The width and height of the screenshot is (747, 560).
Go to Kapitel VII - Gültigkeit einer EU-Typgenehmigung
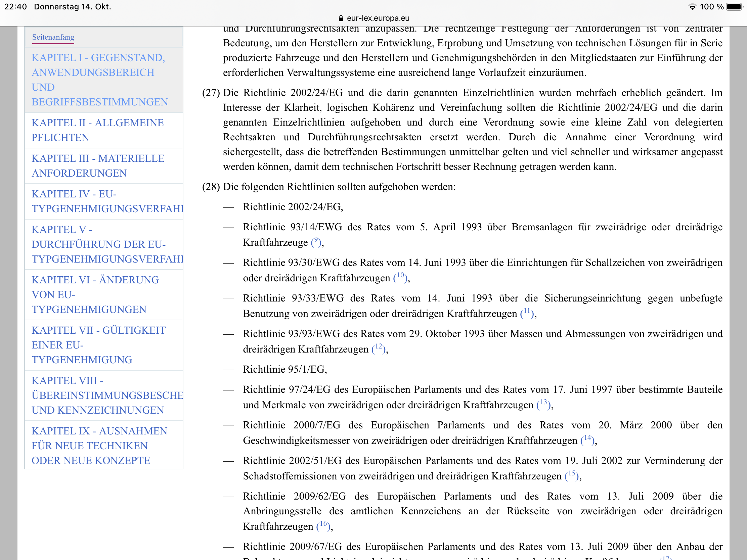(x=104, y=345)
